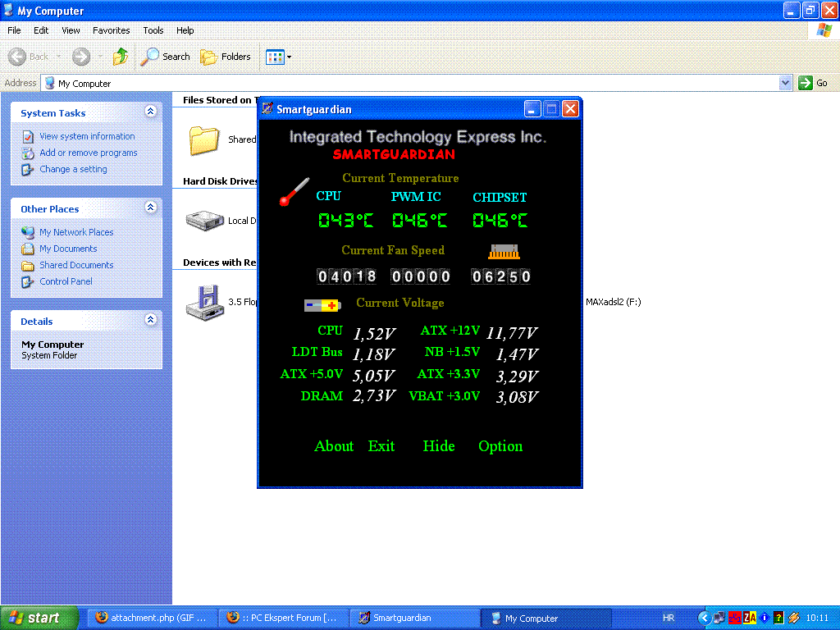Click the Windows Start button
Viewport: 840px width, 630px height.
click(x=39, y=618)
